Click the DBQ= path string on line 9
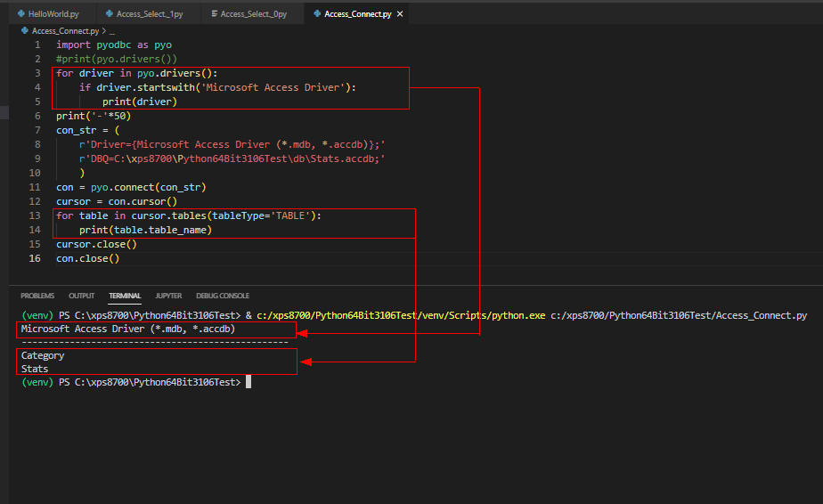Screen dimensions: 823x504 pyautogui.click(x=232, y=159)
